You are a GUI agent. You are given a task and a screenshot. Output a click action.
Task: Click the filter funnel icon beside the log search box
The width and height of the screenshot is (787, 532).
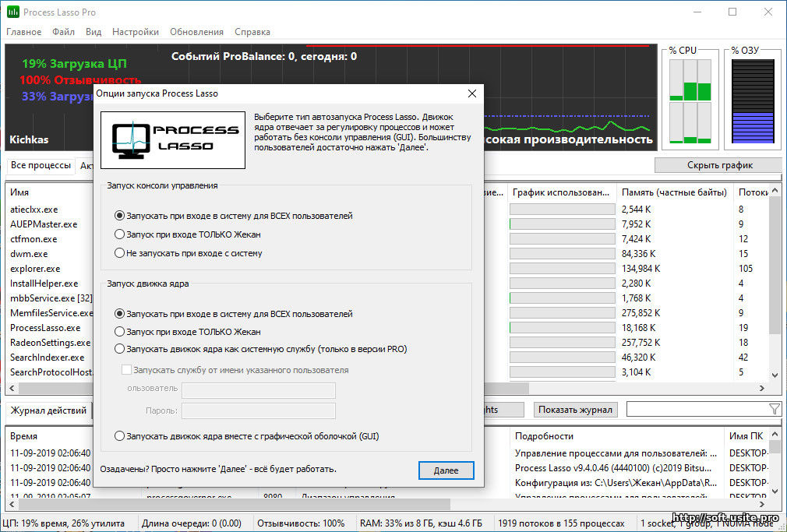pos(775,410)
